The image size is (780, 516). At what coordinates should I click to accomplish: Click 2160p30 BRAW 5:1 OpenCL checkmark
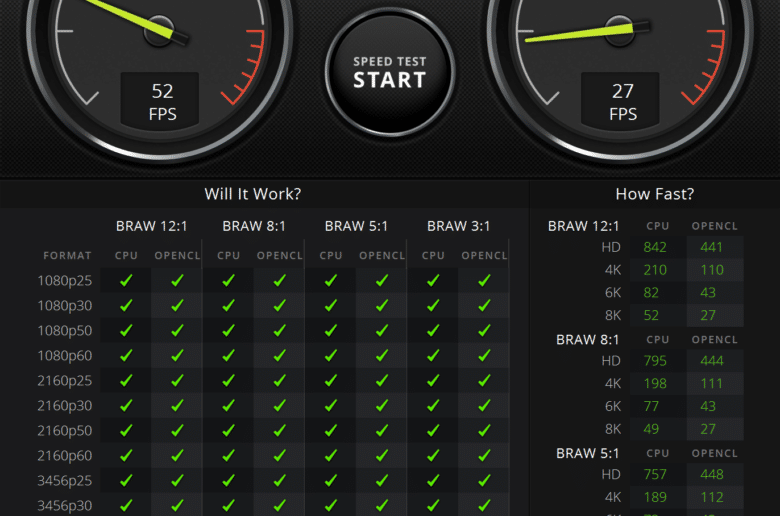coord(382,406)
